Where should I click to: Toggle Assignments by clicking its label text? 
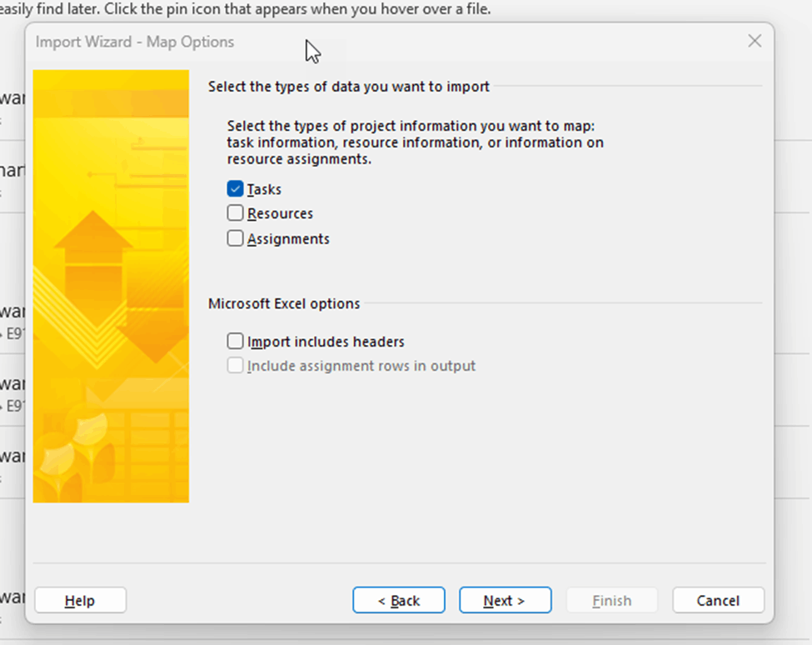tap(288, 238)
